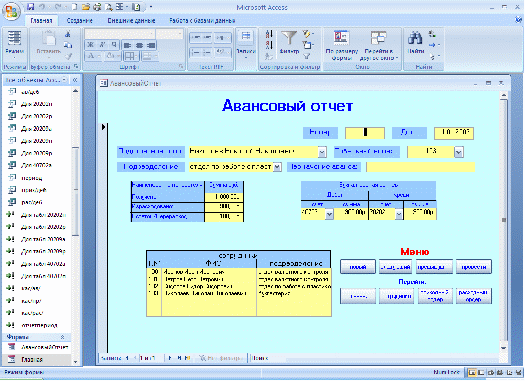Click the third Меню row button
This screenshot has height=381, width=525.
434,267
